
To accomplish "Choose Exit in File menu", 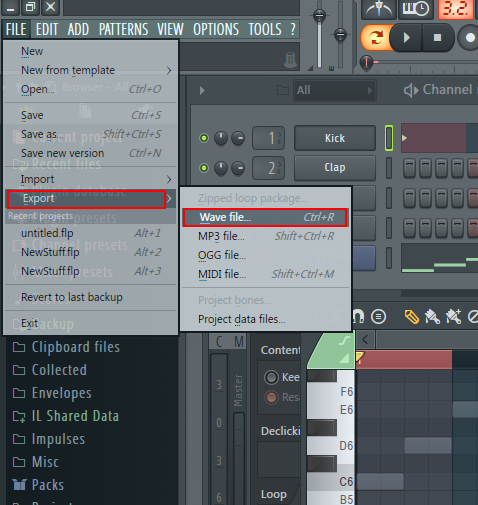I will click(x=90, y=323).
